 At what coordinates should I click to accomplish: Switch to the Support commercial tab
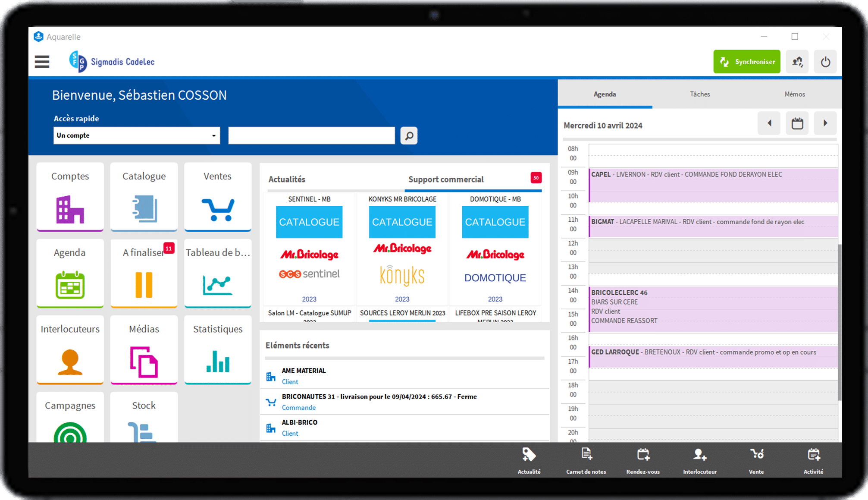coord(446,179)
